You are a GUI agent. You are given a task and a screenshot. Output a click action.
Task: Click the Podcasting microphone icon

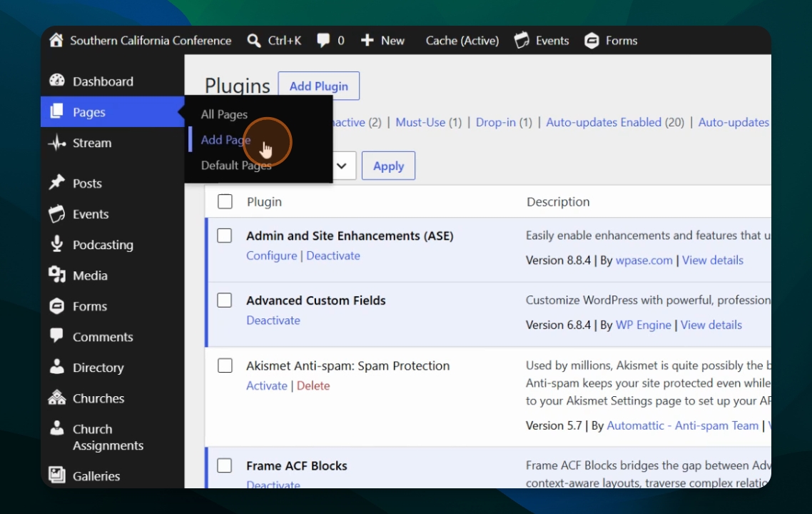tap(57, 244)
